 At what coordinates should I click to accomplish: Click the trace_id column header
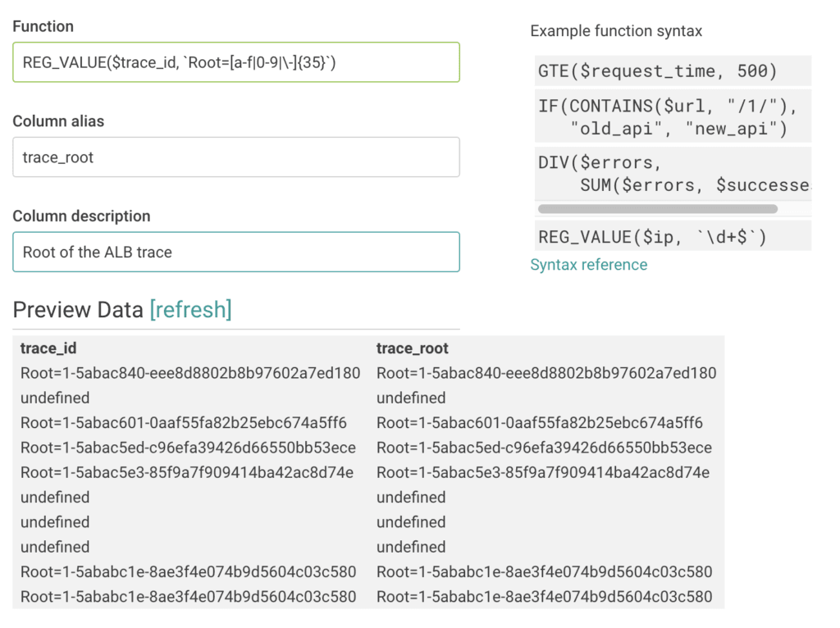(48, 348)
